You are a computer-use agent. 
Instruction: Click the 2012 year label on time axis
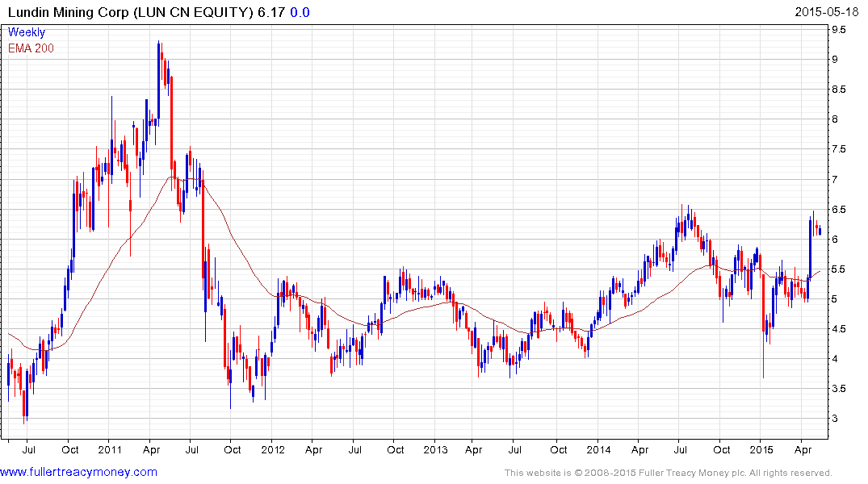pos(273,449)
